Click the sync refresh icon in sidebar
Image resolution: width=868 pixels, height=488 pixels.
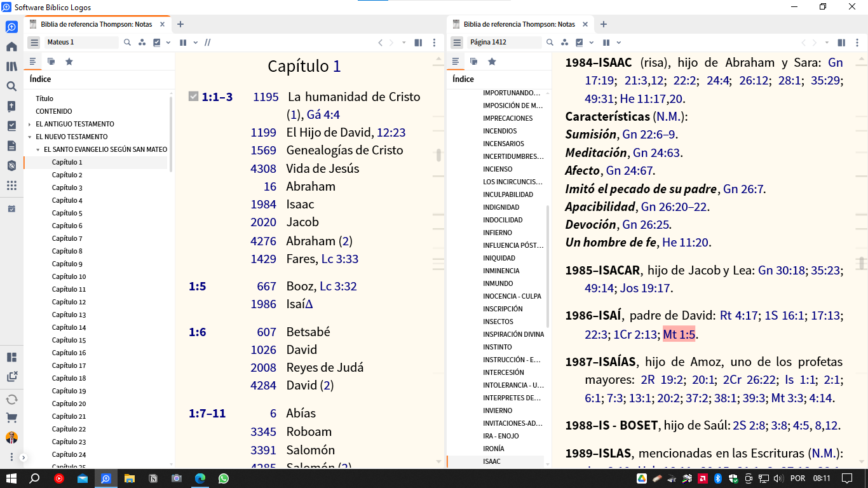pos(11,400)
